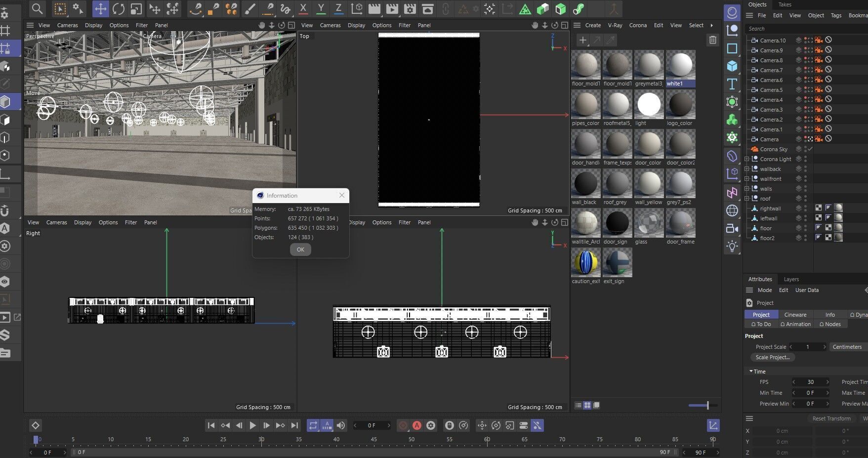Click OK in the Information dialog
Viewport: 868px width, 458px height.
pos(300,250)
